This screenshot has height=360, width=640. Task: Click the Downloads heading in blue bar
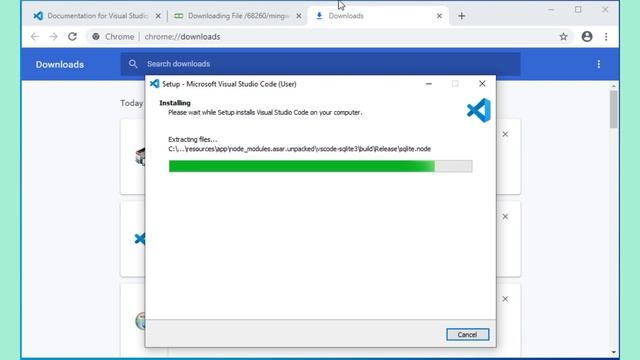pyautogui.click(x=60, y=64)
